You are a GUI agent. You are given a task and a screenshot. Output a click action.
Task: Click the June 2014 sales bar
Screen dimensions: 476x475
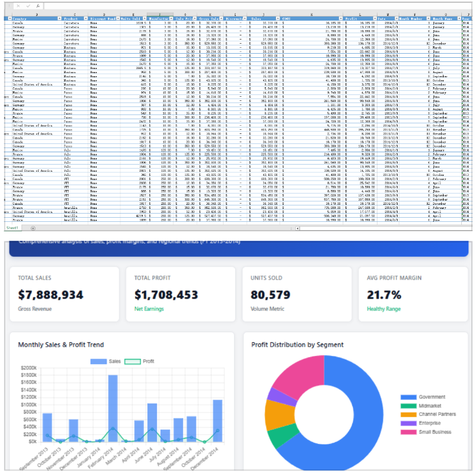[152, 422]
